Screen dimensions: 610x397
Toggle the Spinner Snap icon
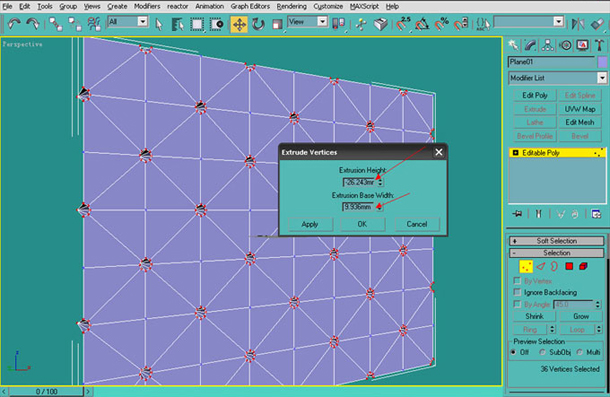pos(461,24)
